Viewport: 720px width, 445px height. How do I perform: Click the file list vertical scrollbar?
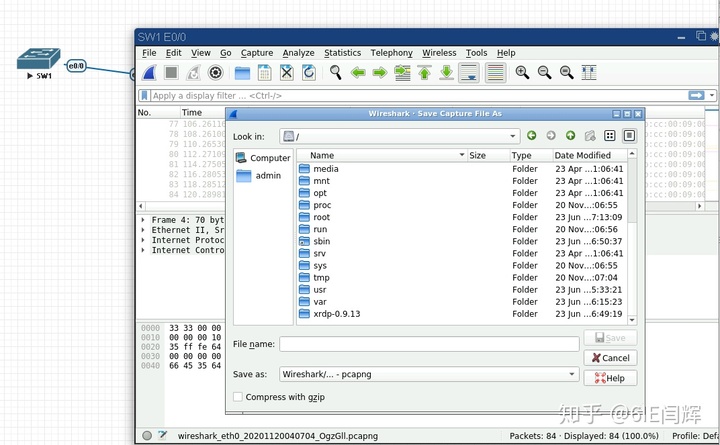pyautogui.click(x=632, y=190)
